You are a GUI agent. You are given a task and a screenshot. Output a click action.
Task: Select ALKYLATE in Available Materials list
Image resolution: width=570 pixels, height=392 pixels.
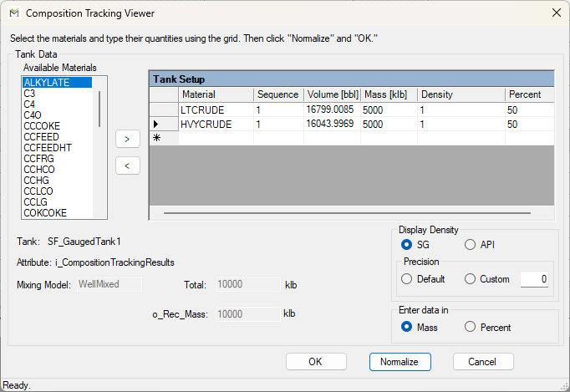pos(57,83)
